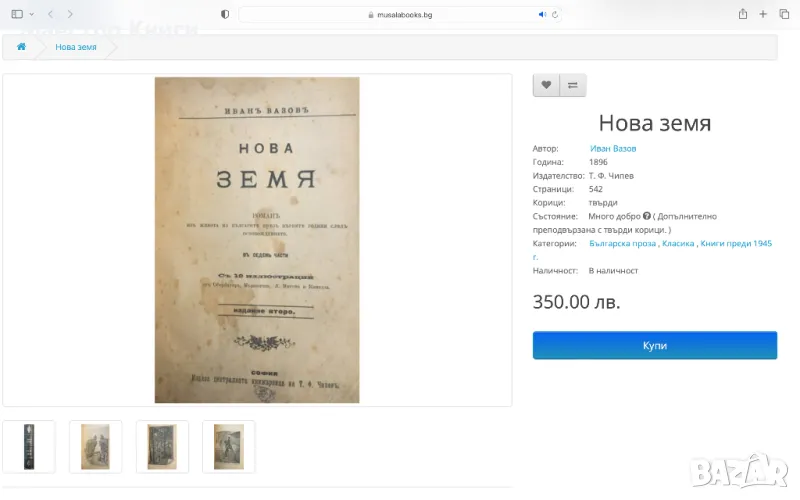Screen dimensions: 800x500
Task: Click the compare arrows icon button
Action: 572,85
